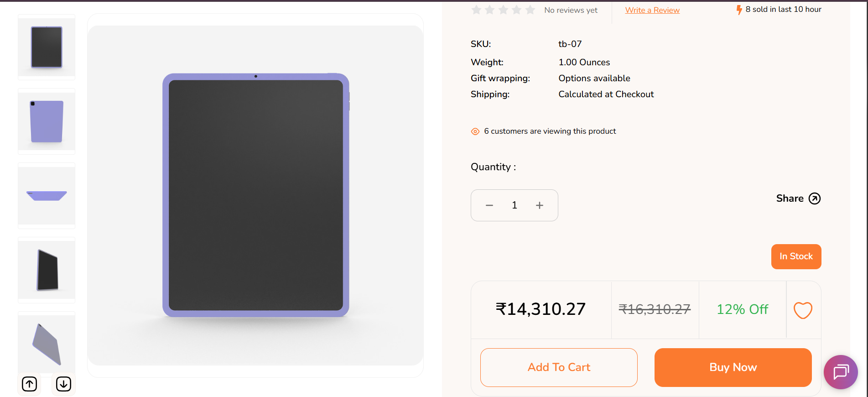The height and width of the screenshot is (397, 868).
Task: Decrease quantity with the minus icon
Action: pos(489,205)
